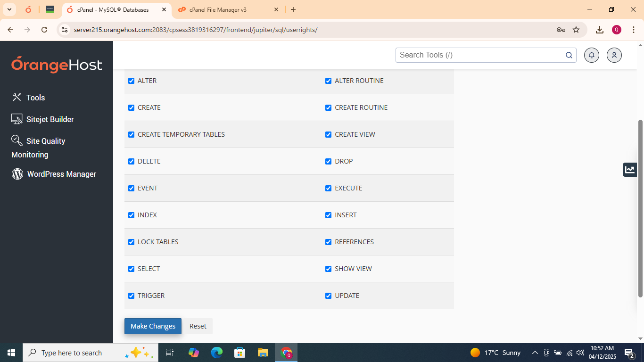The image size is (644, 362).
Task: Uncheck the SELECT privilege
Action: 131,269
